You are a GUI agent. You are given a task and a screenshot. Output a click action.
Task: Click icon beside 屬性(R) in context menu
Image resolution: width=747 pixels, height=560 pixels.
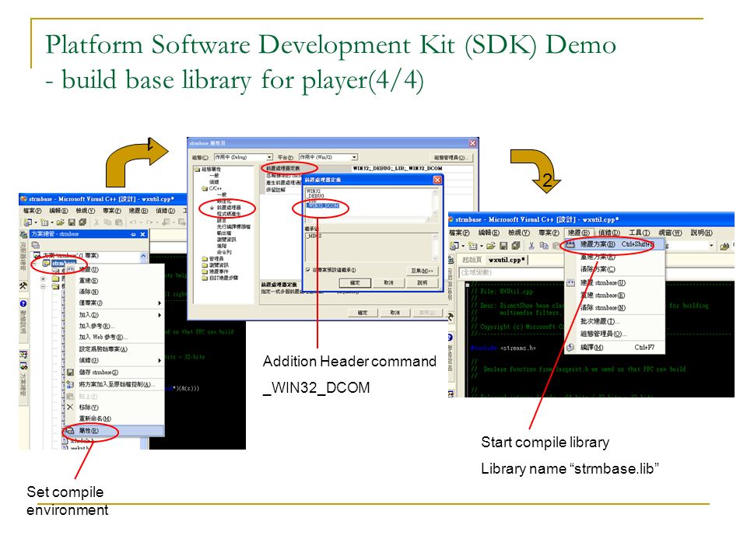70,430
